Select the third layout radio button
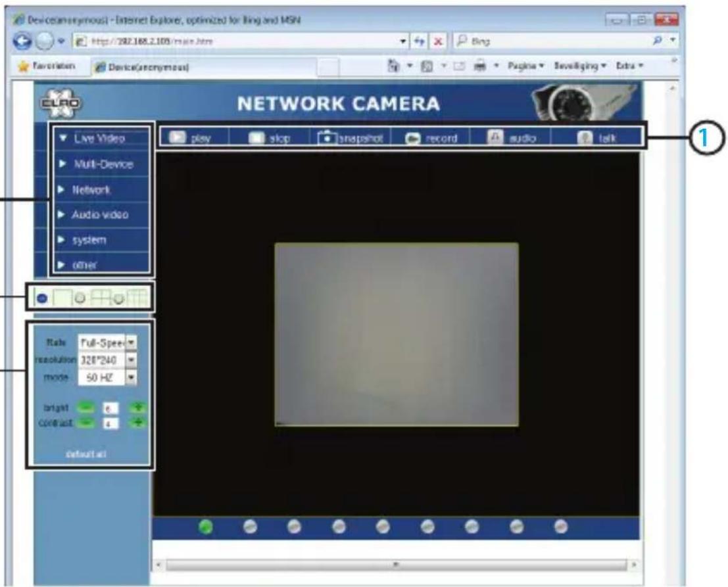 [x=119, y=298]
